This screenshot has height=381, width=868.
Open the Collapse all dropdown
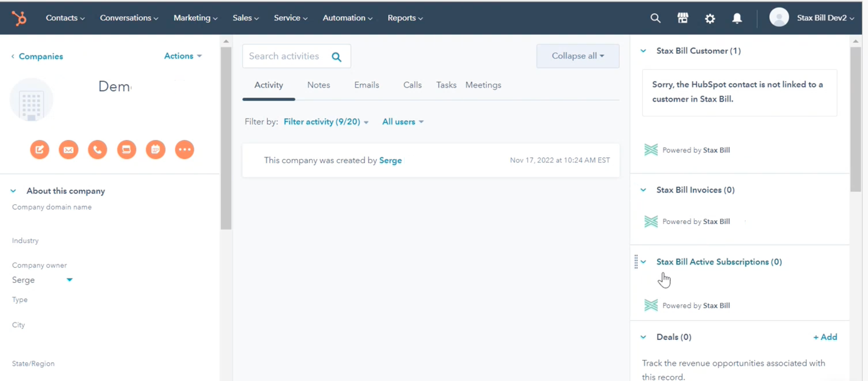578,56
